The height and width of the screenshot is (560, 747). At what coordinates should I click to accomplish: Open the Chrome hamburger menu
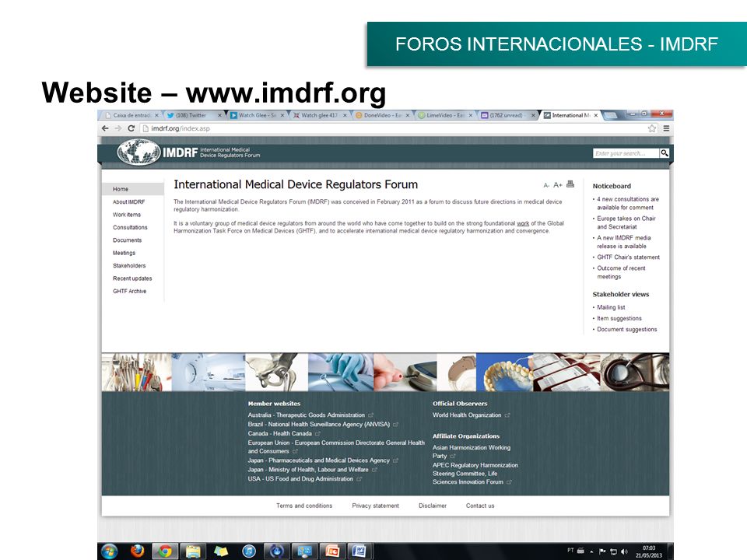point(666,128)
